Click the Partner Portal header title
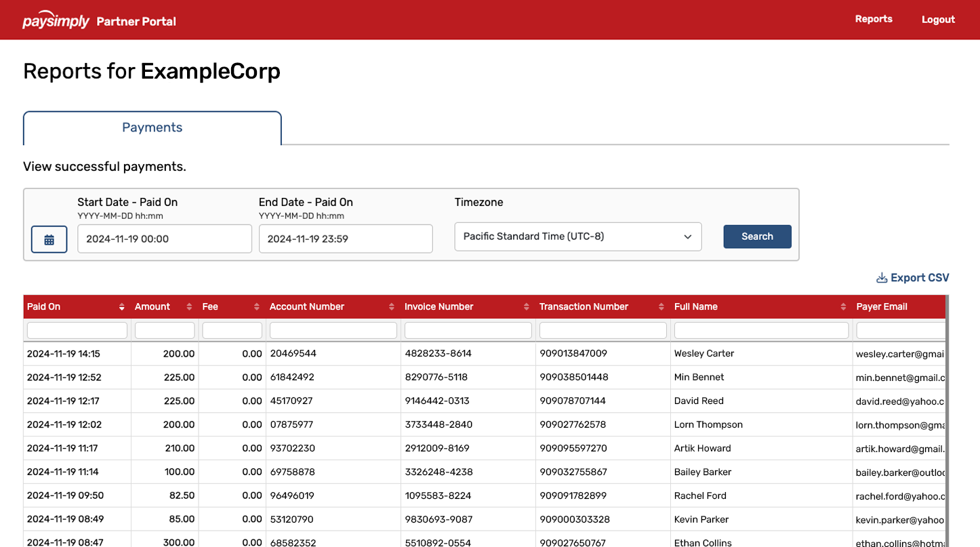The height and width of the screenshot is (547, 980). coord(136,21)
